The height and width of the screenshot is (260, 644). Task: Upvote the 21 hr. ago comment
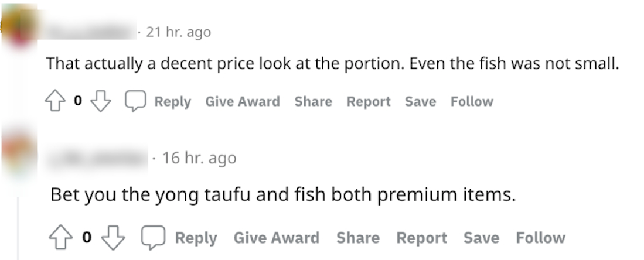coord(55,101)
